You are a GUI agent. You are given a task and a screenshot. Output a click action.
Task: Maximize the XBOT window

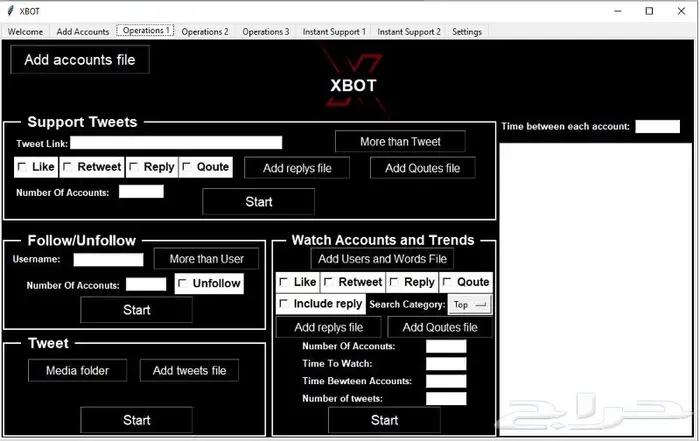click(650, 11)
